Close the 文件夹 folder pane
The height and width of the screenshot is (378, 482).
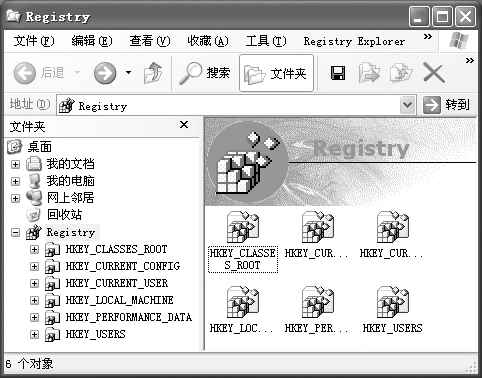click(184, 125)
